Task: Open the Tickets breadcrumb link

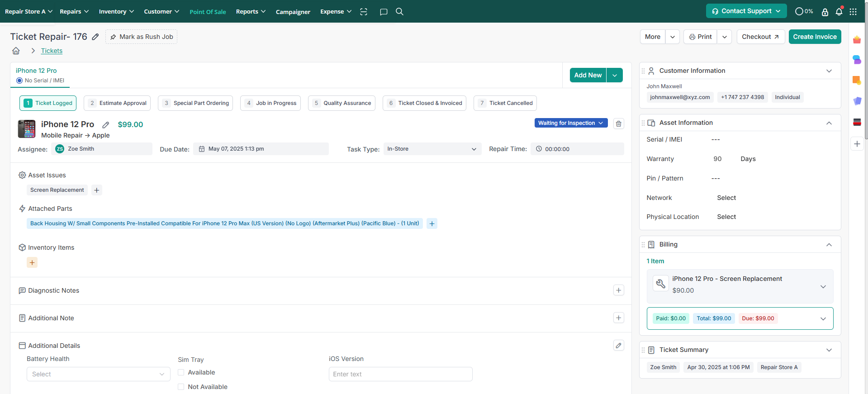Action: coord(52,51)
